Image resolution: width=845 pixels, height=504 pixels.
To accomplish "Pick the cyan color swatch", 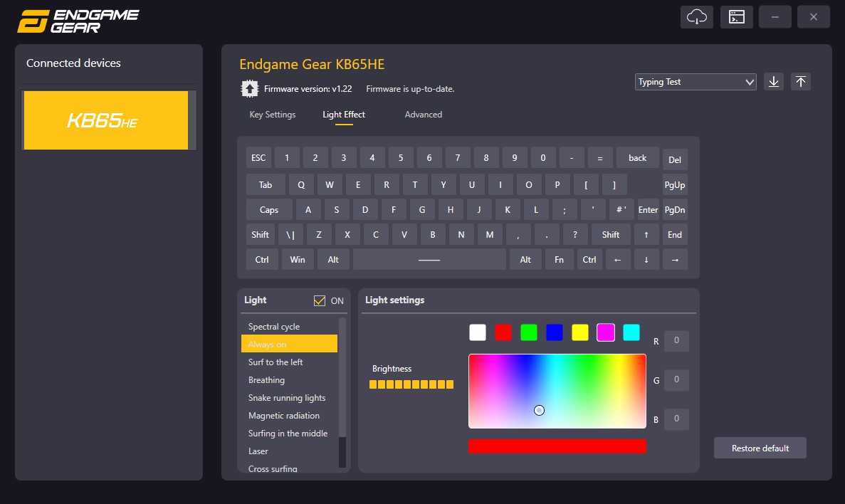I will [x=631, y=332].
